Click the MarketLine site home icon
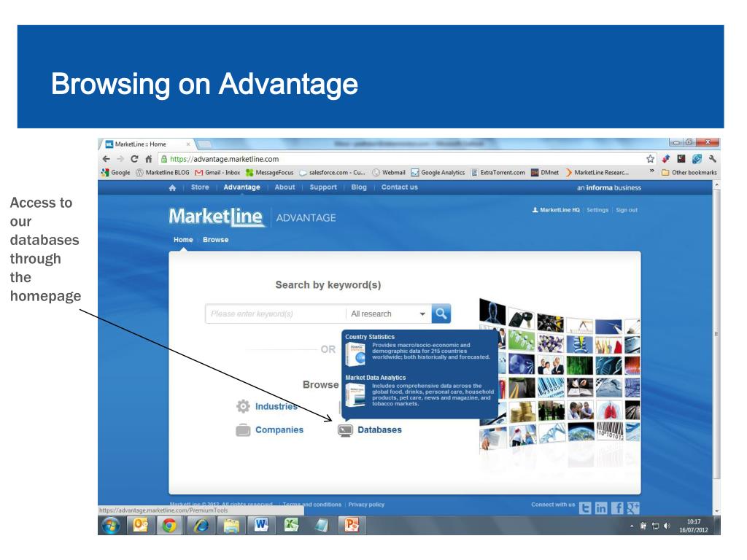Viewport: 747px width, 560px height. pos(172,187)
